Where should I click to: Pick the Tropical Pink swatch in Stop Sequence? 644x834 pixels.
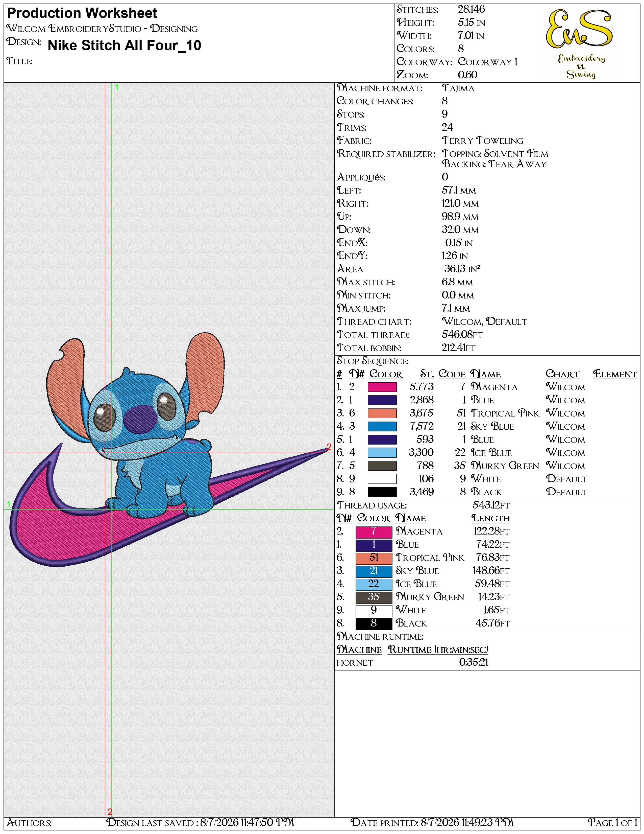click(x=382, y=413)
